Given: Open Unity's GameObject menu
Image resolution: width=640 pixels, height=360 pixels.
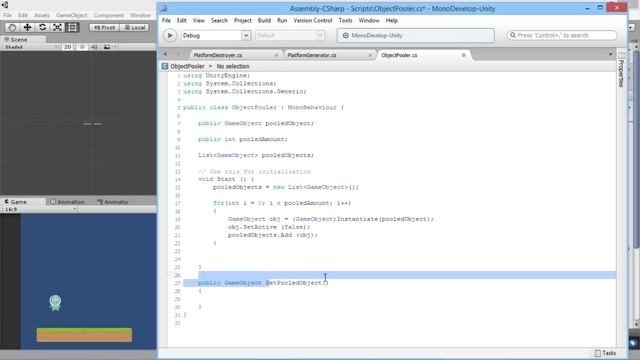Looking at the screenshot, I should pyautogui.click(x=71, y=15).
